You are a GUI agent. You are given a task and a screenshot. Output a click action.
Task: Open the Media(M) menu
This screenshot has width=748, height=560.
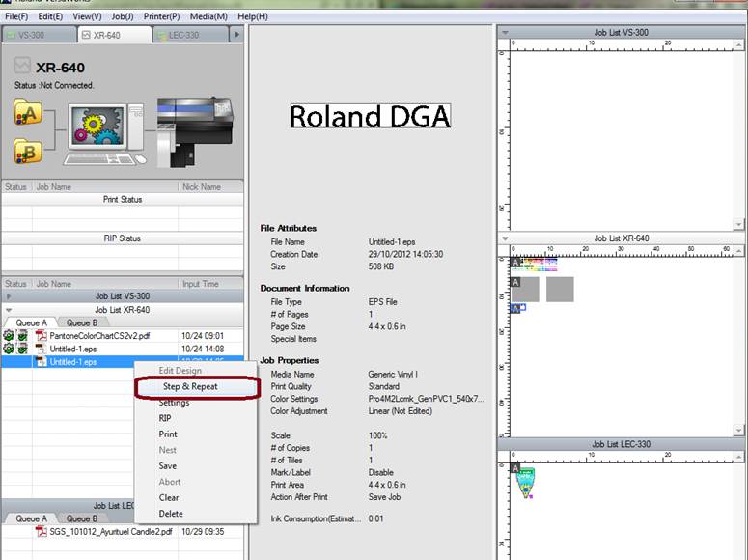click(x=208, y=16)
